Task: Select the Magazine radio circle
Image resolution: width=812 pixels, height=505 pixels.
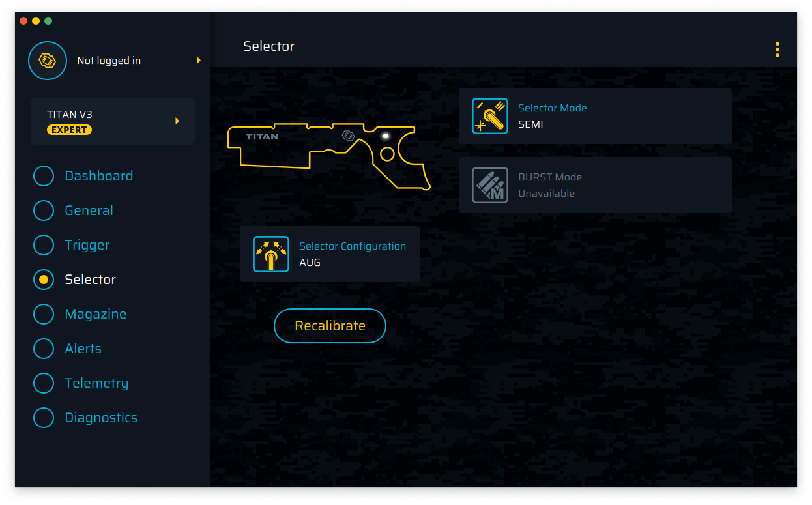Action: [x=44, y=314]
